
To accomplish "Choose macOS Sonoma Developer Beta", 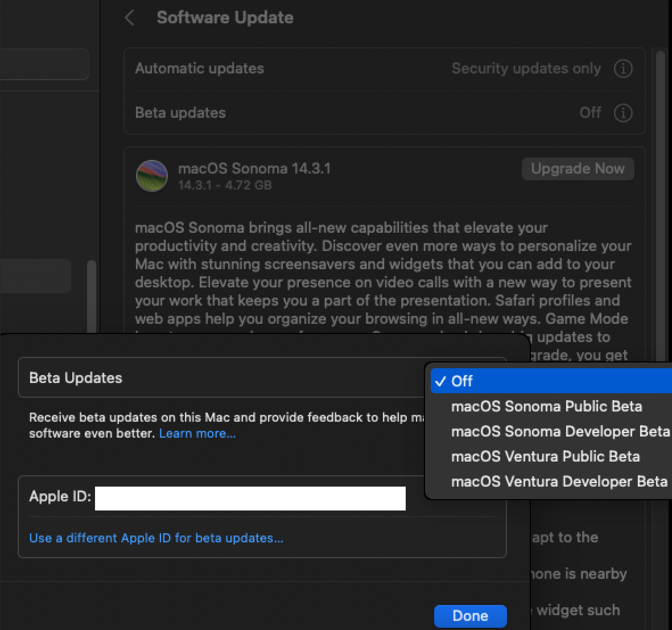I will [x=560, y=431].
